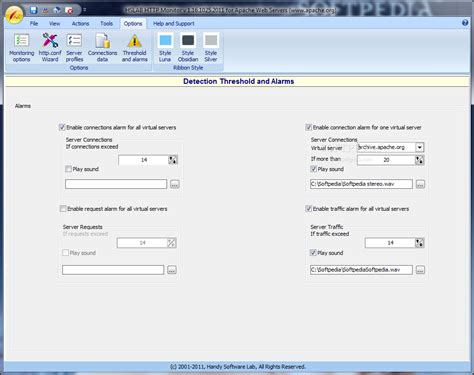
Task: Click empty sound path field under Server Requests
Action: point(113,270)
